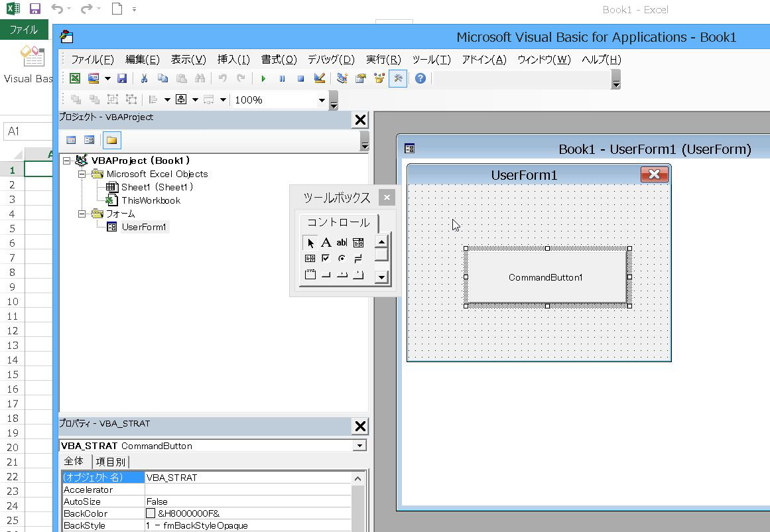Image resolution: width=770 pixels, height=532 pixels.
Task: Click the Center Horizontally icon
Action: [x=181, y=100]
